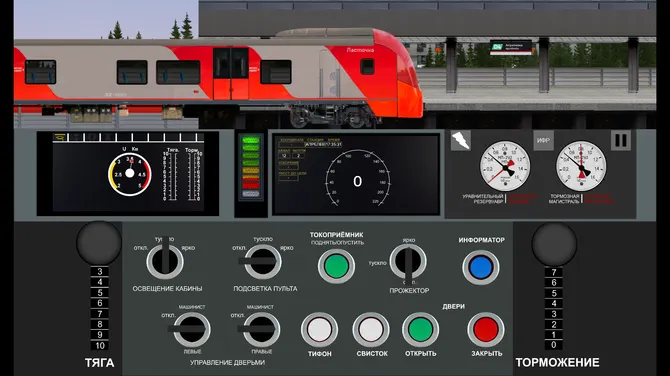The width and height of the screenshot is (670, 376).
Task: Set brake scale to position 4
Action: click(554, 303)
